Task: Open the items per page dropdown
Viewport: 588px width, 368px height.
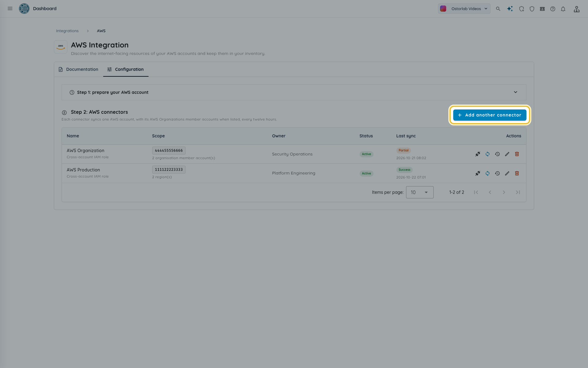Action: [x=420, y=192]
